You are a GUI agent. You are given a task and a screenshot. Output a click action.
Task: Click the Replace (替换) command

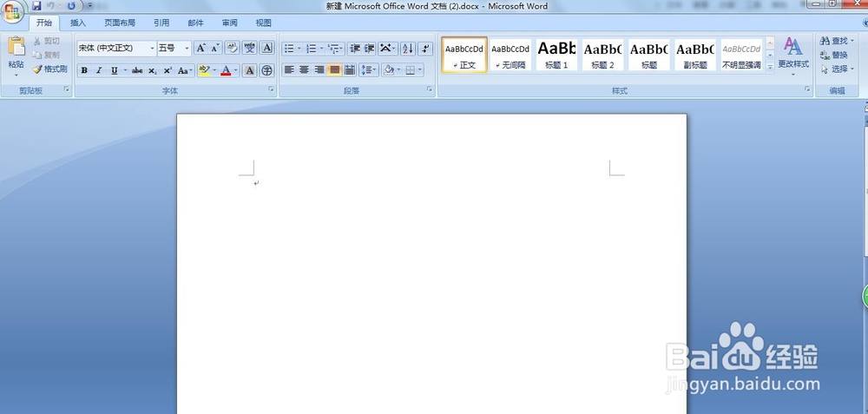tap(834, 55)
